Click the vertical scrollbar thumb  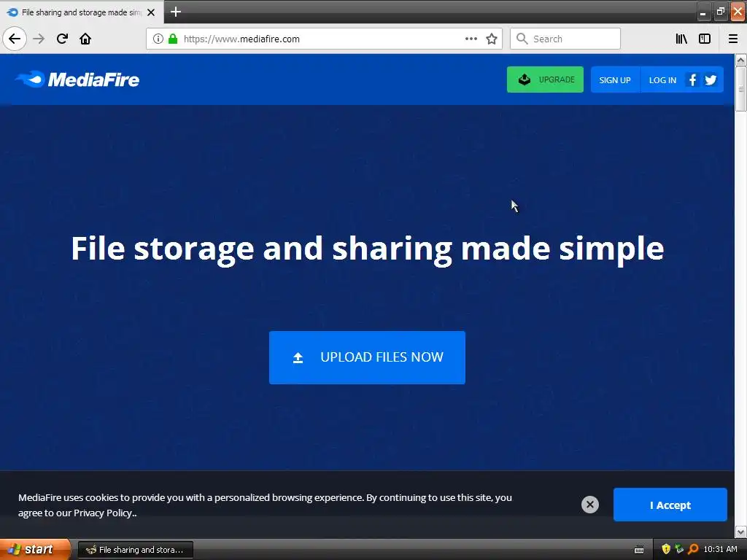coord(740,89)
